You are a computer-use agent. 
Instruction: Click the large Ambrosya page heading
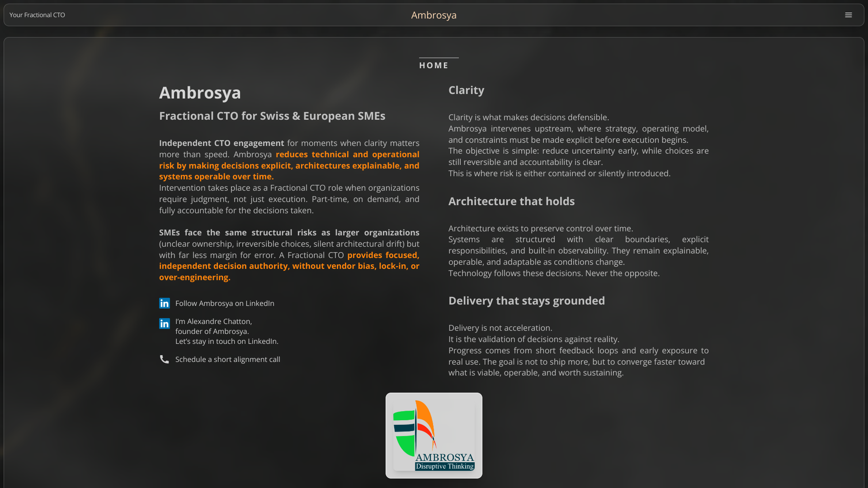point(200,93)
